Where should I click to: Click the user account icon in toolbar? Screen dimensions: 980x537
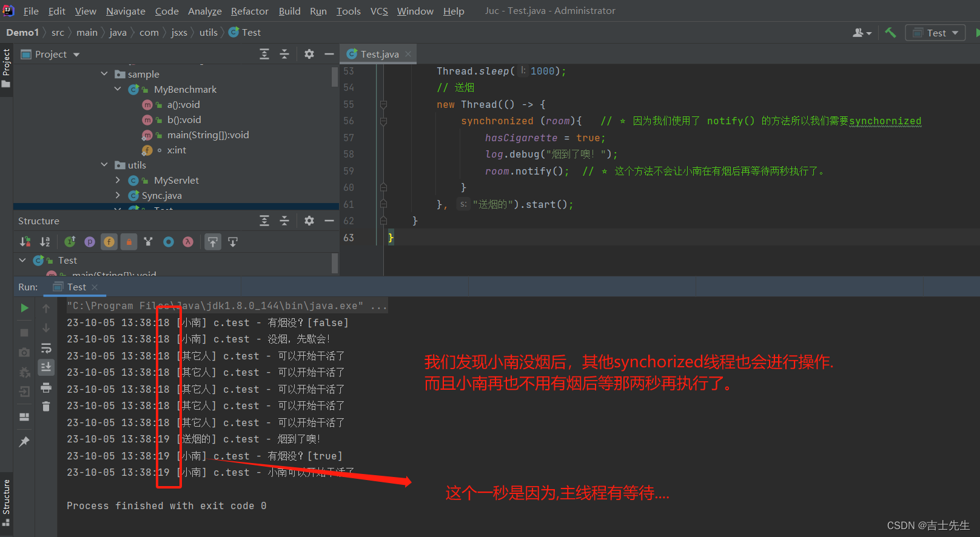pos(862,33)
